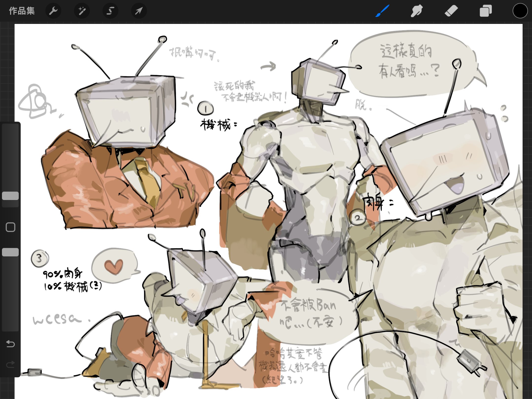Viewport: 532px width, 399px height.
Task: Click the brush opacity slider handle
Action: tap(10, 252)
